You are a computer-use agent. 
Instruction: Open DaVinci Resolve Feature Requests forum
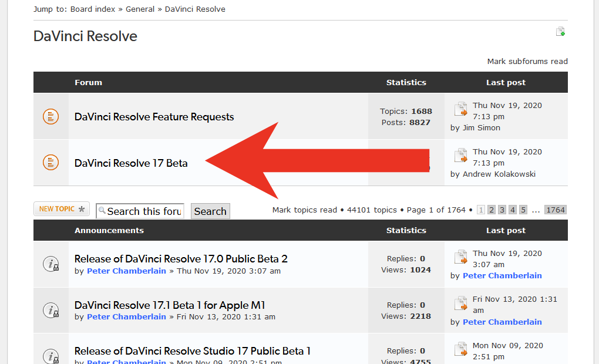pyautogui.click(x=154, y=117)
